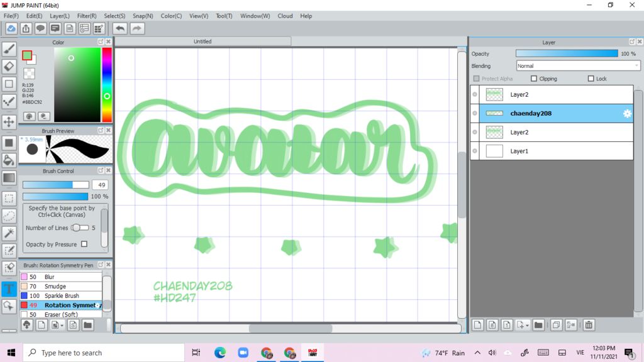Select the Sparkle Brush
The height and width of the screenshot is (362, 644).
[x=61, y=295]
